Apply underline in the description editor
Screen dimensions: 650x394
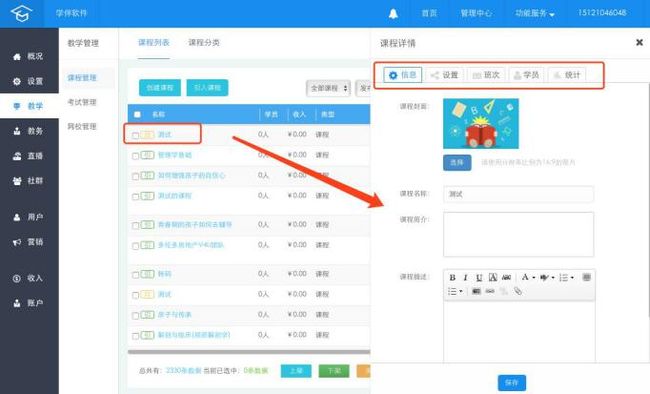[479, 277]
